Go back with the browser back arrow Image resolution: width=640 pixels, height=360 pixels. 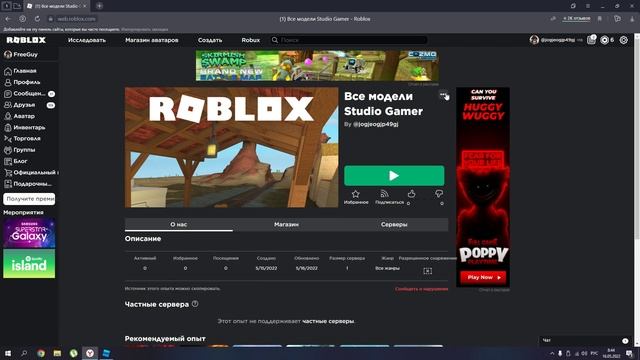(x=8, y=19)
